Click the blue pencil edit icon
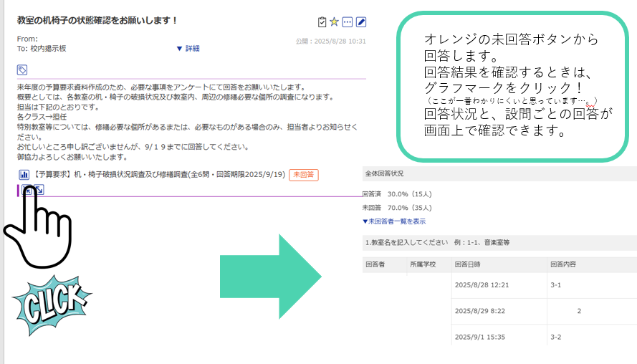 [x=361, y=21]
